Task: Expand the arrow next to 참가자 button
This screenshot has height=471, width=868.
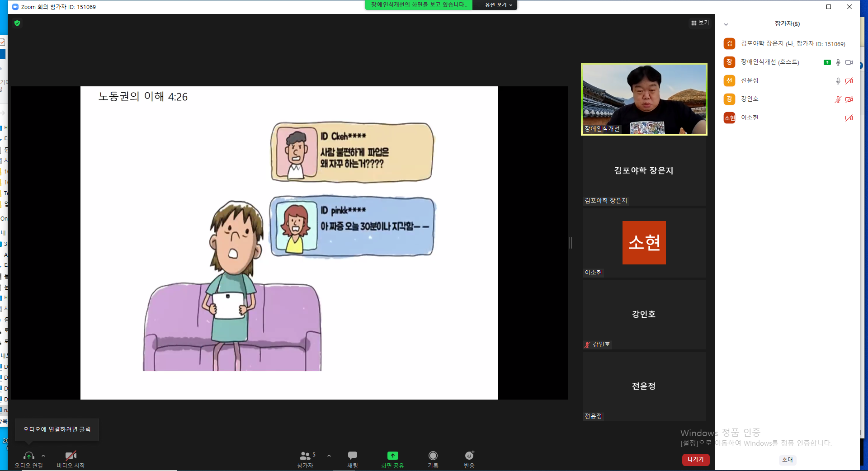Action: click(x=329, y=456)
